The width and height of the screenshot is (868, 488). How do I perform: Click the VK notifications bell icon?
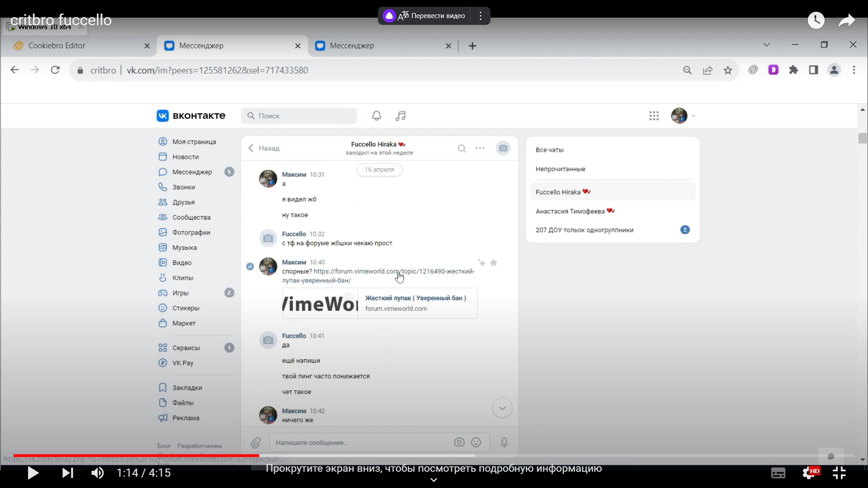[x=377, y=116]
